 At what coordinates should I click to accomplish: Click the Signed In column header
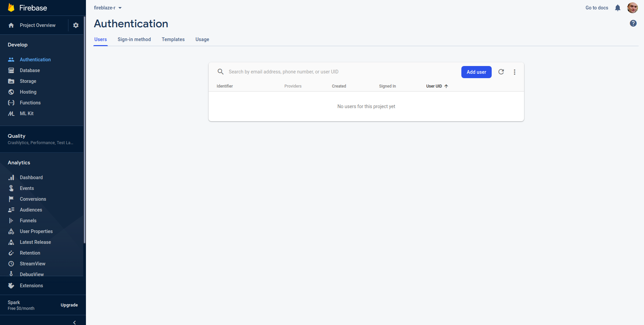click(x=388, y=86)
